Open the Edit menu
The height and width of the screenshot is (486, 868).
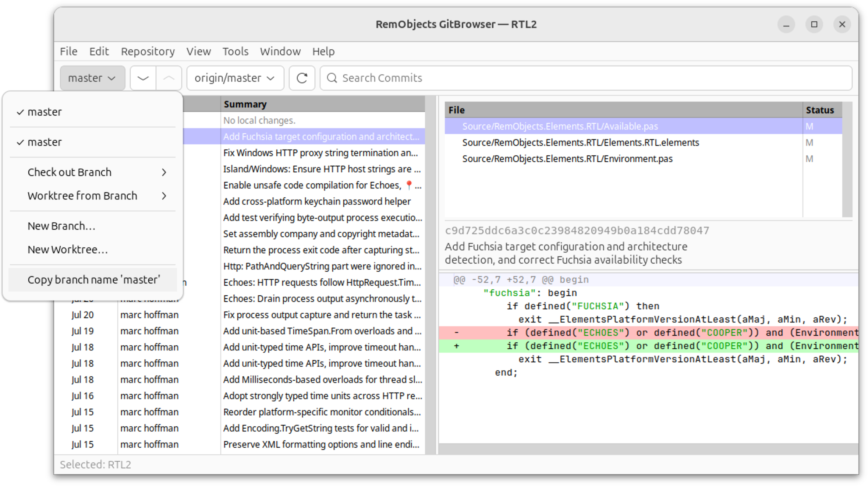99,52
